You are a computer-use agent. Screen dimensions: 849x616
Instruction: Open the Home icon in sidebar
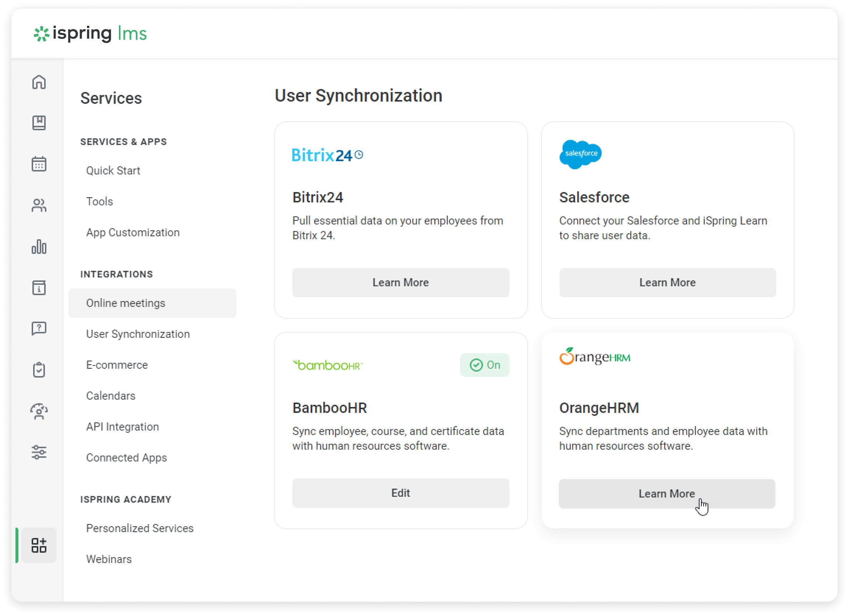[39, 82]
